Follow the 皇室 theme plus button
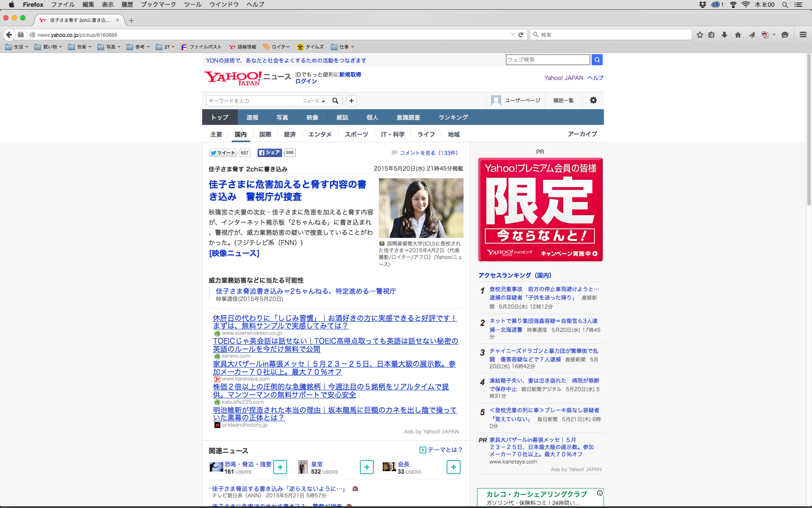This screenshot has height=508, width=812. (x=367, y=467)
